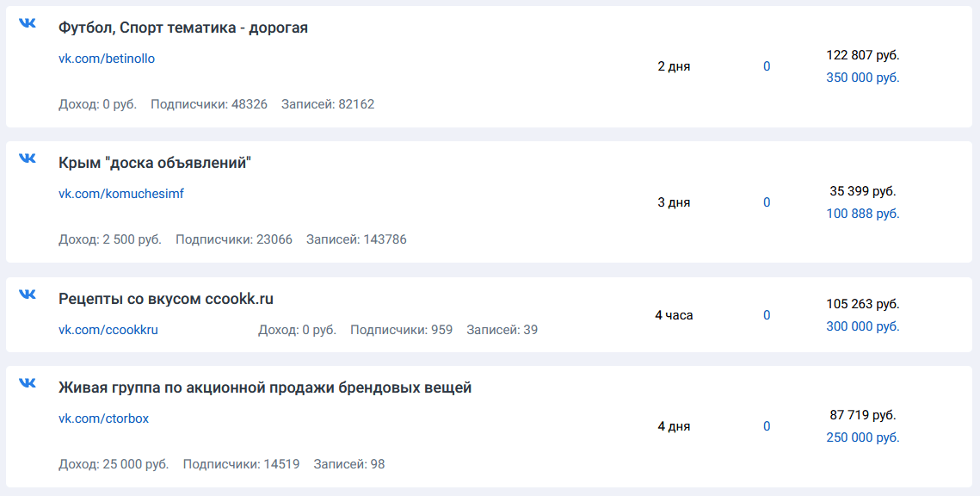Screen dimensions: 980x496
Task: Open Живая группа по акционной продажи listing
Action: 264,387
